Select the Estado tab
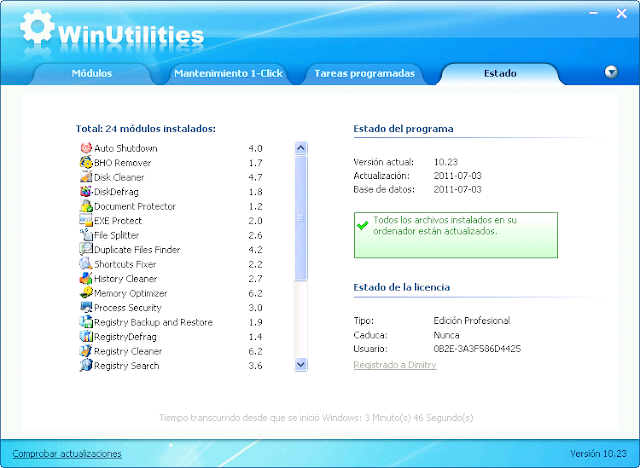The height and width of the screenshot is (468, 640). pos(500,73)
